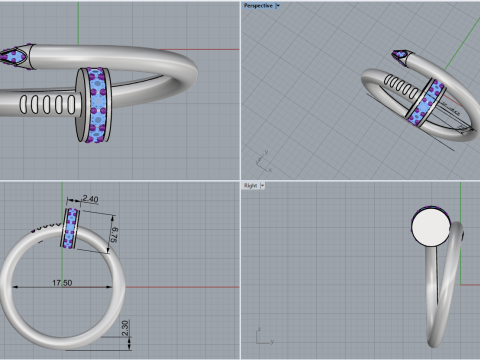
Task: Expand the Perspective viewport dropdown arrow
Action: tap(278, 6)
